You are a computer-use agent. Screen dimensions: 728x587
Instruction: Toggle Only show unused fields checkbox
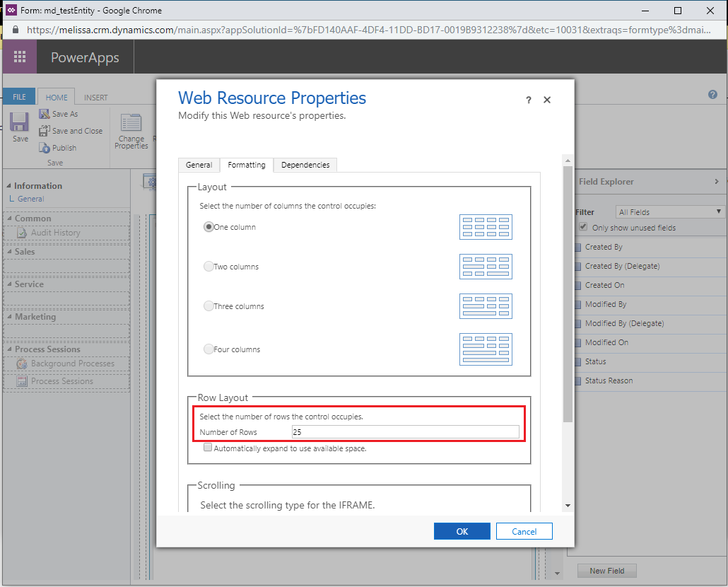[583, 227]
